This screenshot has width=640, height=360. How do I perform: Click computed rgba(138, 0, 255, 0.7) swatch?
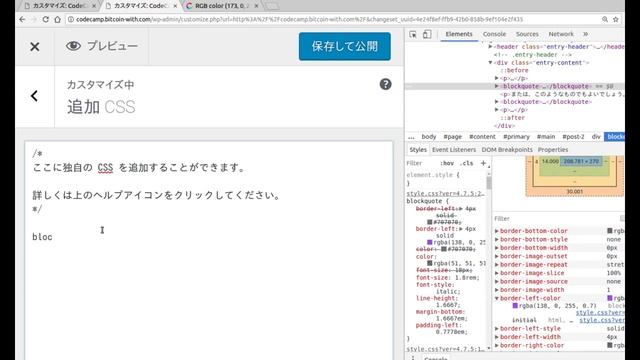click(515, 306)
